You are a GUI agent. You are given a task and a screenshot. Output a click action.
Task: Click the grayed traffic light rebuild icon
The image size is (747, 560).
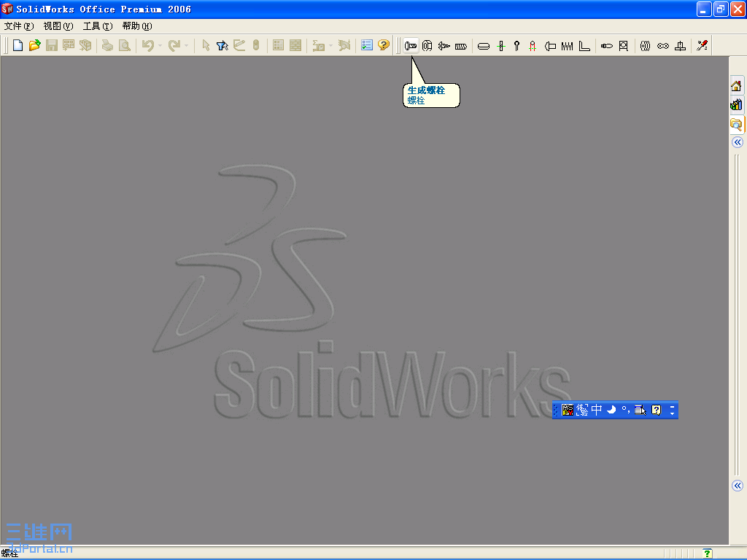[x=256, y=45]
